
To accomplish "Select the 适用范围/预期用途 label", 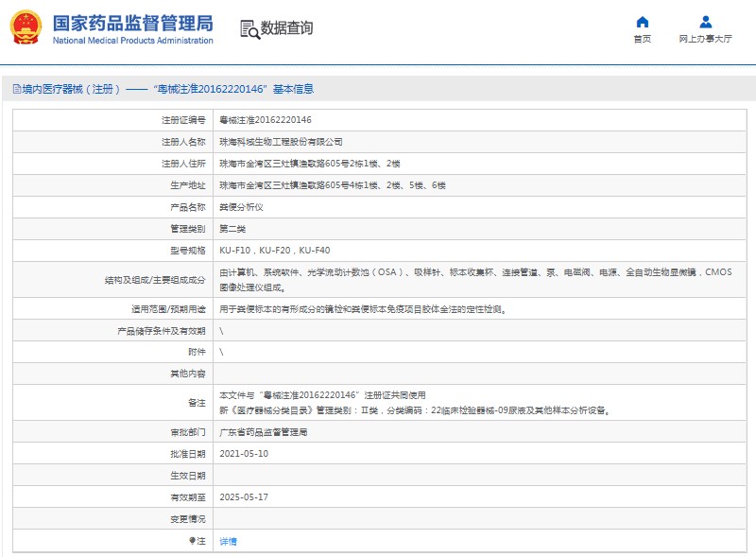I will coord(168,309).
